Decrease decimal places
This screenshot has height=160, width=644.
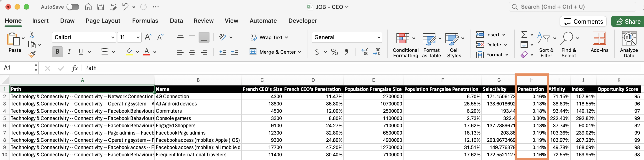click(377, 52)
